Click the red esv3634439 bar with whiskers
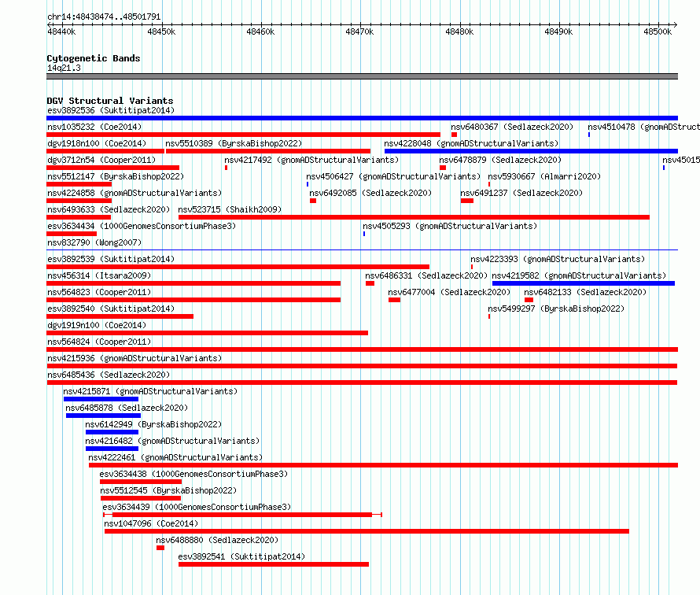This screenshot has width=700, height=595. coord(242,515)
